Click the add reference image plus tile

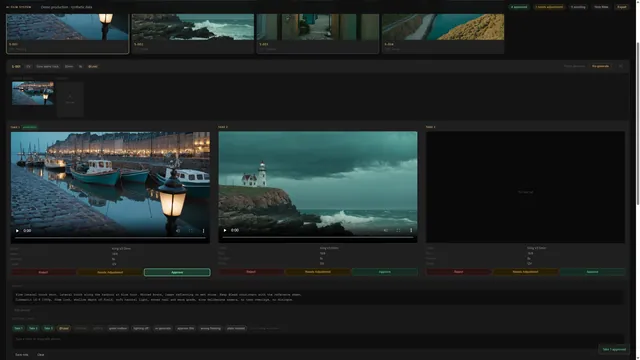[70, 99]
